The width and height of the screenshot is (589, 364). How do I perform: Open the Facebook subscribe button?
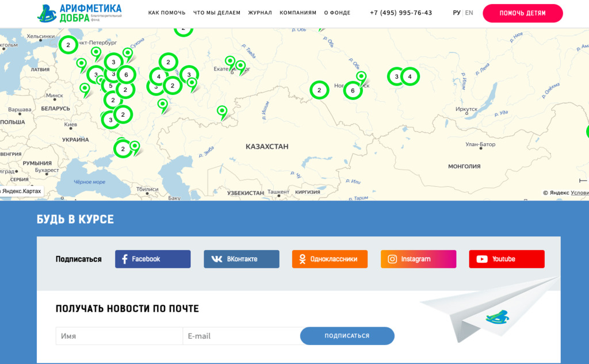pos(152,259)
